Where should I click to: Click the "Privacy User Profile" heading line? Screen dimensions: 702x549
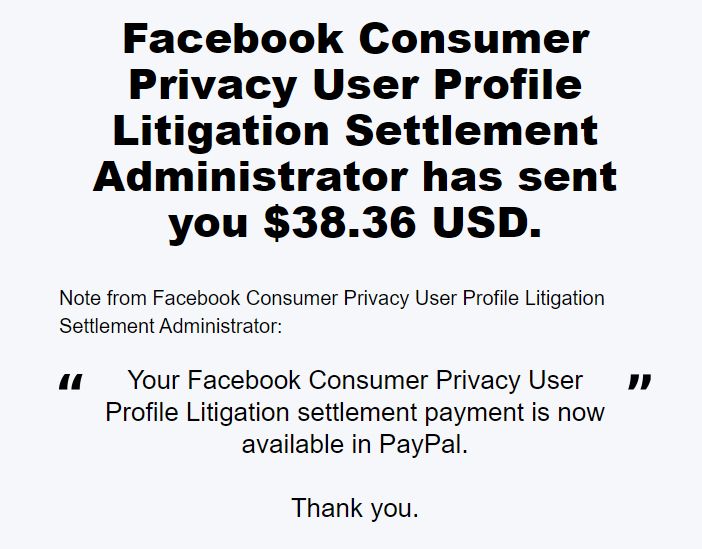click(356, 85)
